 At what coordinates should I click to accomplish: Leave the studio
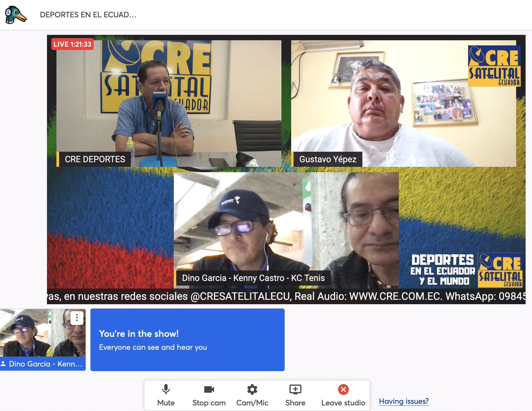point(343,395)
